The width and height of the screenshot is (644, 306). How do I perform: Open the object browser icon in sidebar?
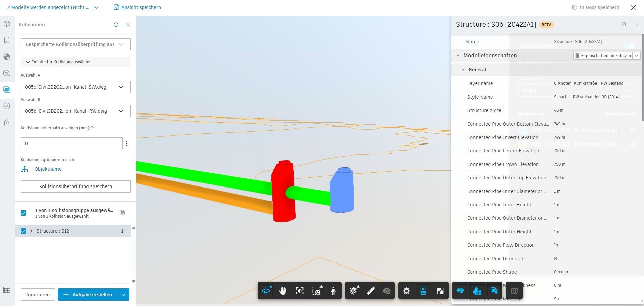coord(7,73)
